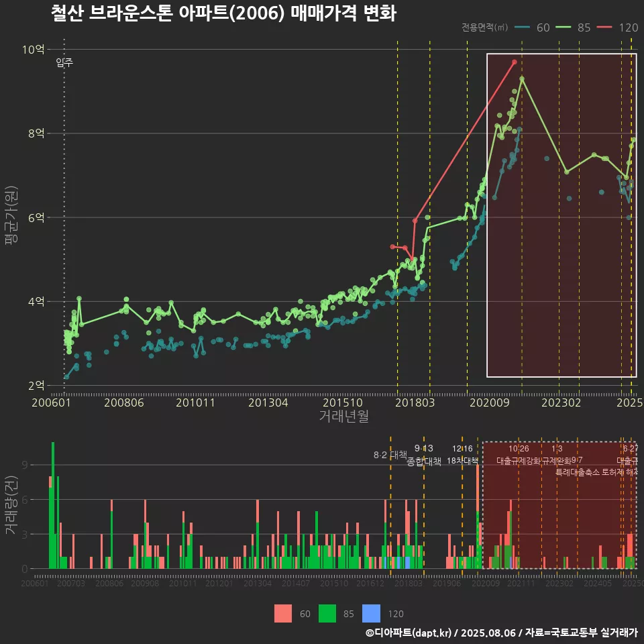Click '202405' on the volume chart x-axis
This screenshot has height=644, width=644.
point(598,583)
